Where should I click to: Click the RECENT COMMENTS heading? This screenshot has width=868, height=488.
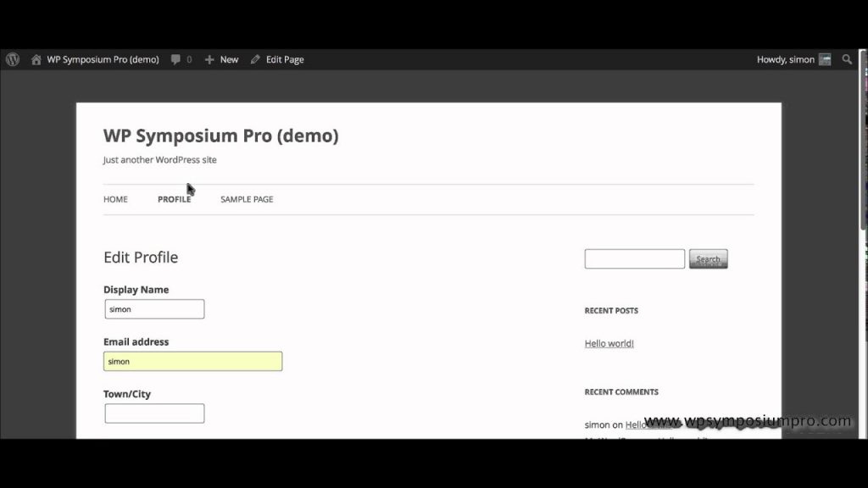(x=621, y=391)
